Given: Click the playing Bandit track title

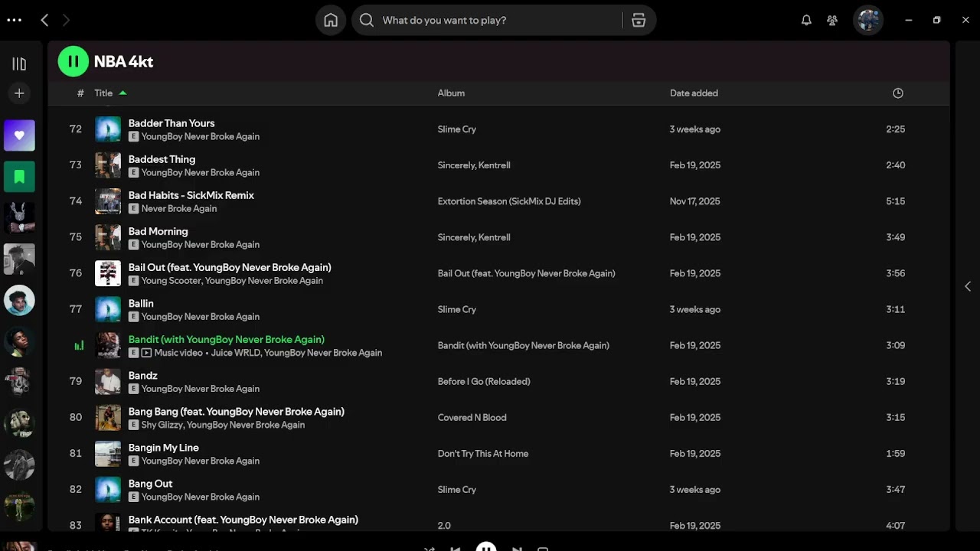Looking at the screenshot, I should pos(227,339).
